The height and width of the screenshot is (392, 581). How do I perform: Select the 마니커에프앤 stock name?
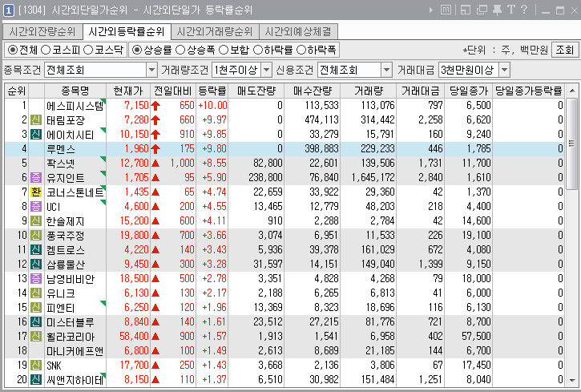75,351
